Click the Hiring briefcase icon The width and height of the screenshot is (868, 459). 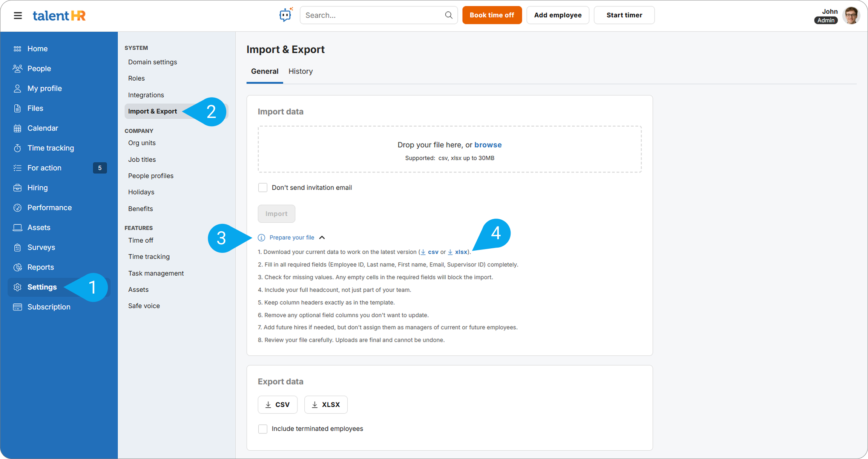[17, 188]
